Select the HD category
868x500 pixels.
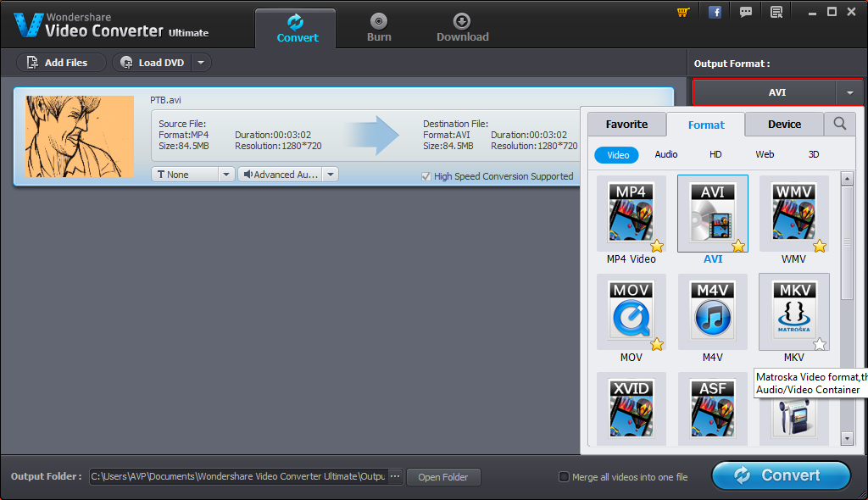point(715,154)
